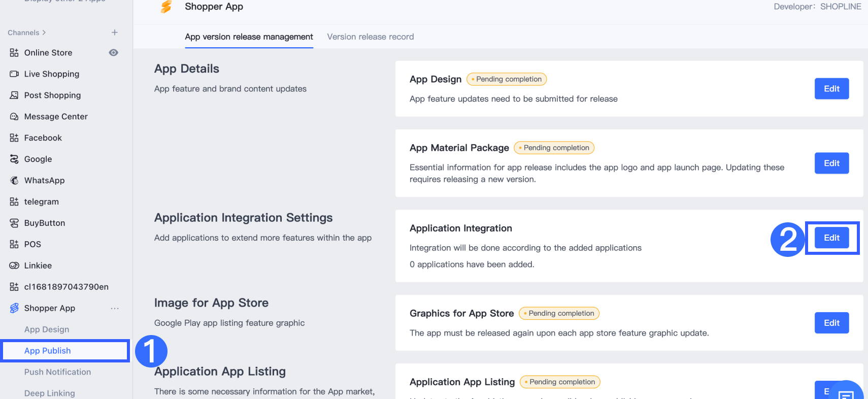Toggle the Online Store eye preview icon
Screen dimensions: 868x399
(114, 53)
